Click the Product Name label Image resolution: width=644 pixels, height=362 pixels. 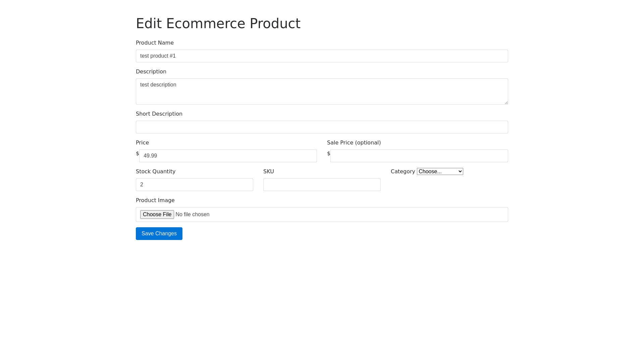coord(155,43)
